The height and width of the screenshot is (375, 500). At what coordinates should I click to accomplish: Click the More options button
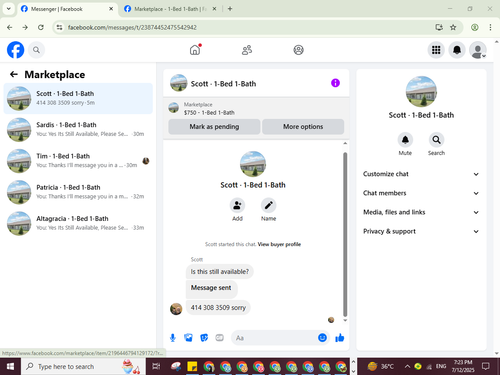pos(303,127)
